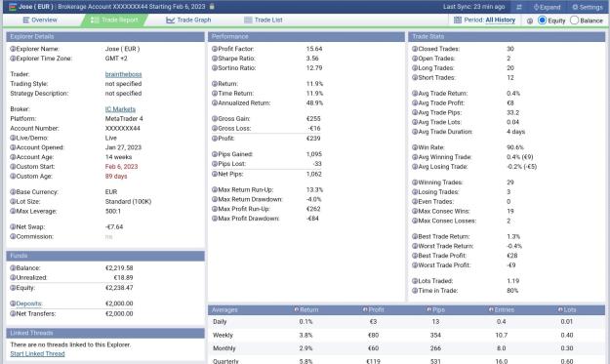Click the info icon beside Best Trade Return
The width and height of the screenshot is (610, 364).
click(415, 236)
